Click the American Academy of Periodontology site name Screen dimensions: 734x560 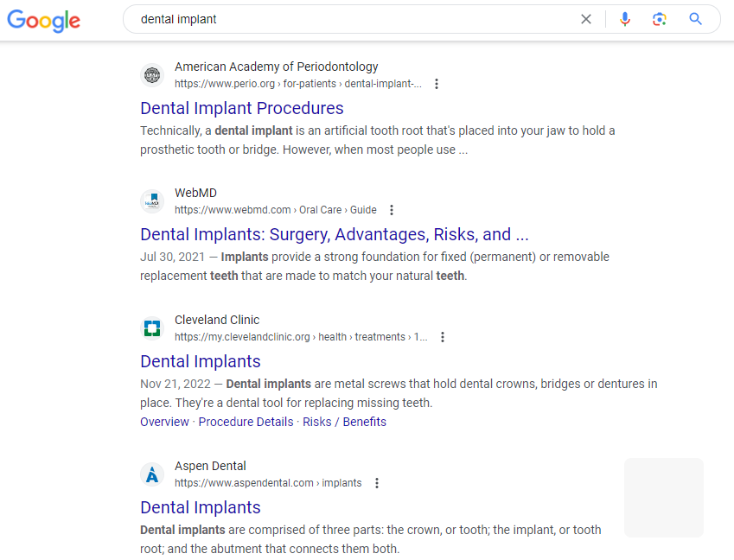tap(276, 67)
